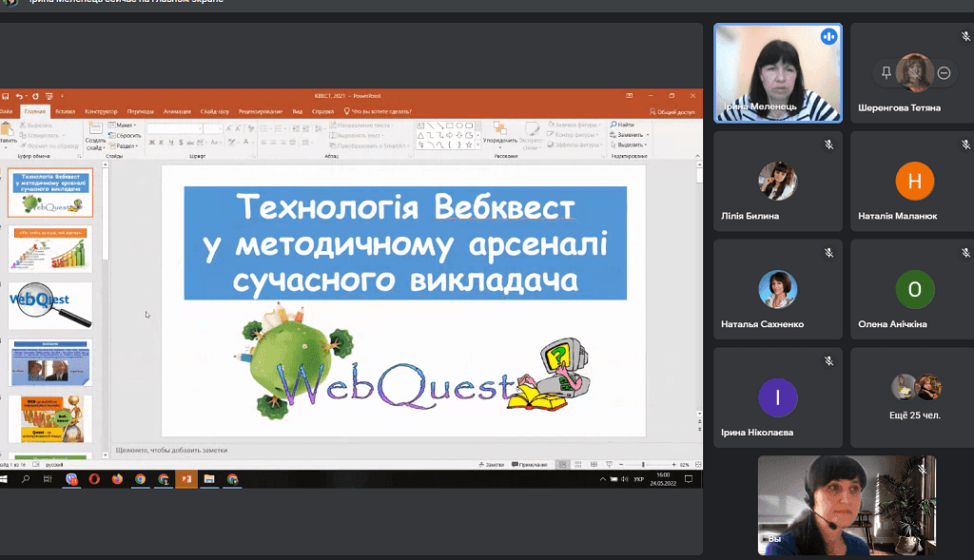
Task: Select the WebQuest magnifier slide thumbnail
Action: [50, 305]
